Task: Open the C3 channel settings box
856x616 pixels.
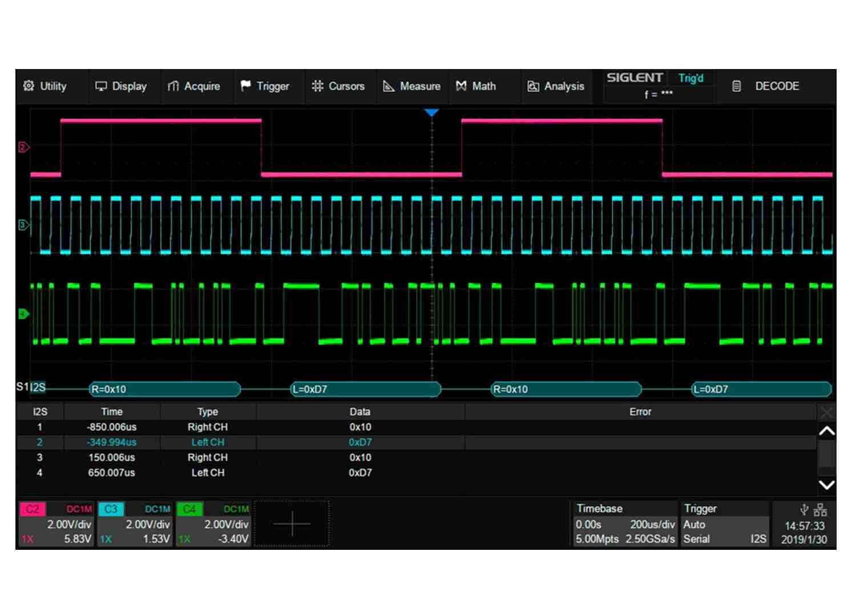Action: pyautogui.click(x=135, y=524)
